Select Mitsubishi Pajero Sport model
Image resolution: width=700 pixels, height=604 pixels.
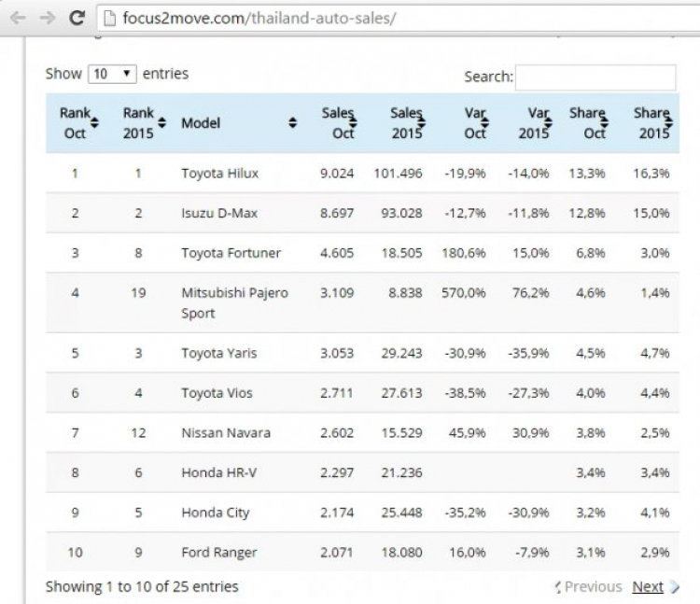tap(235, 303)
